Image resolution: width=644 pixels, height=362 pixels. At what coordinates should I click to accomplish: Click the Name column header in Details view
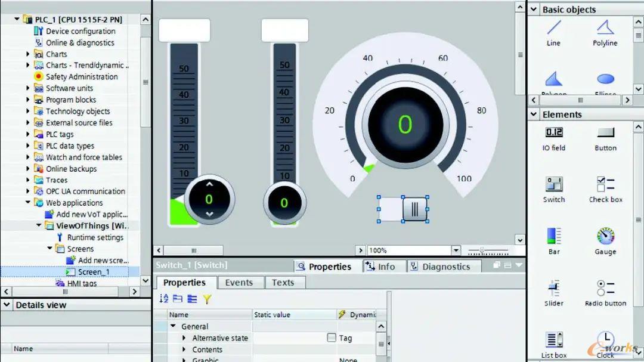pyautogui.click(x=60, y=348)
